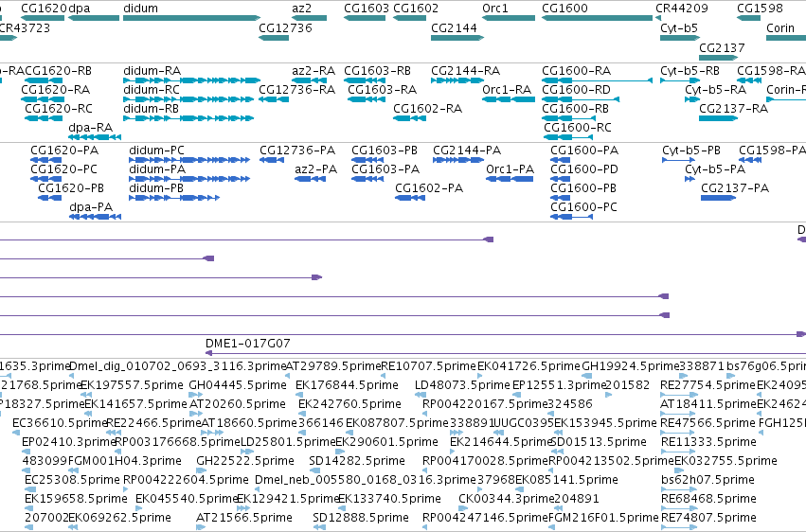The height and width of the screenshot is (532, 806).
Task: Click the EK242760.5prime EST label
Action: pyautogui.click(x=349, y=404)
